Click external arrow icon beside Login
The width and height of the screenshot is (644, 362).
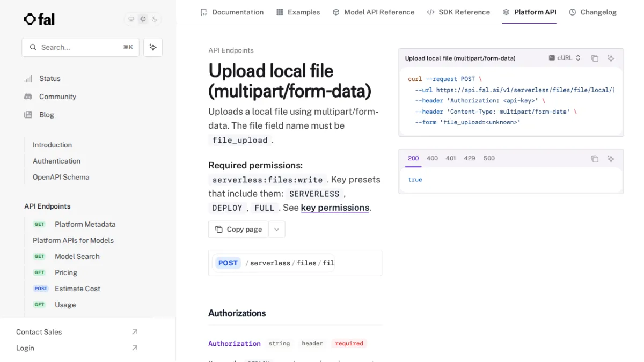click(135, 348)
